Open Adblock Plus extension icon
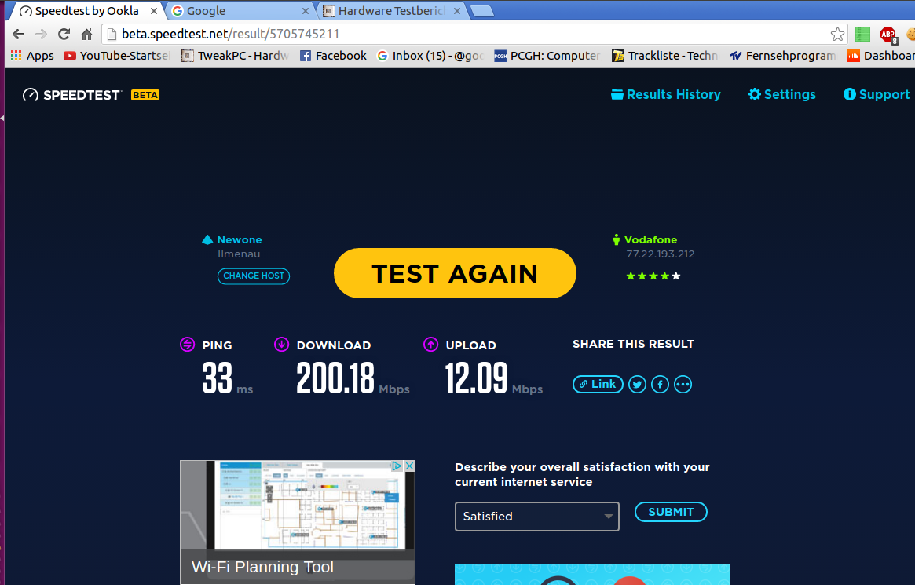 [888, 34]
